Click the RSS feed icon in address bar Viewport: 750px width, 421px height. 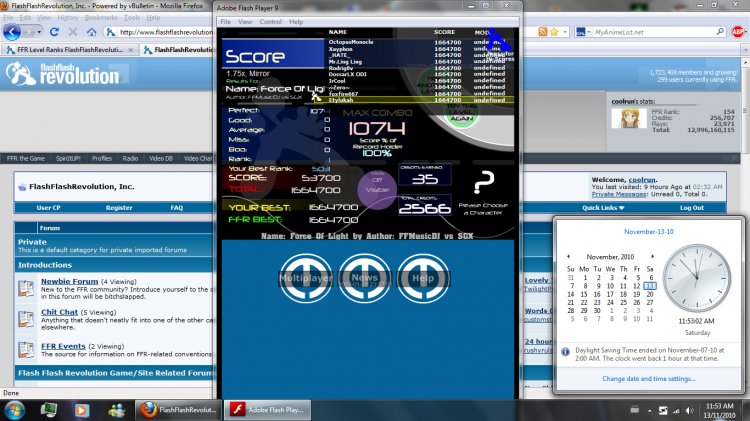542,32
